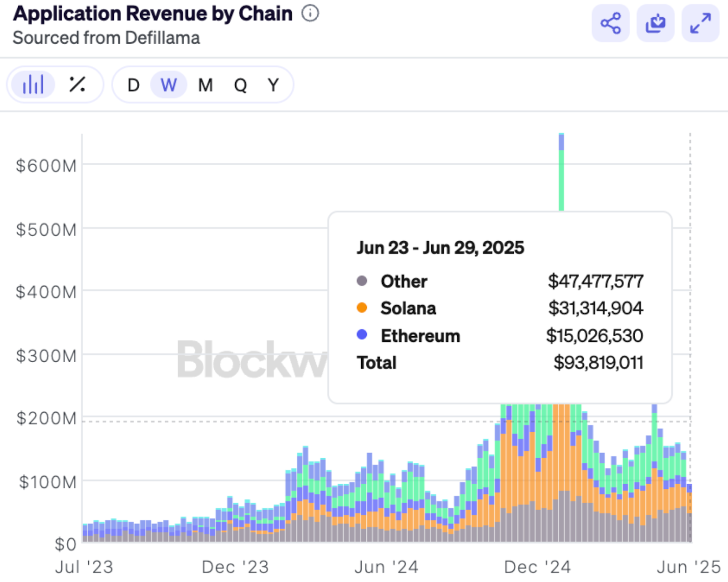Click the Jul '23 x-axis label
Viewport: 728px width, 582px height.
(84, 567)
